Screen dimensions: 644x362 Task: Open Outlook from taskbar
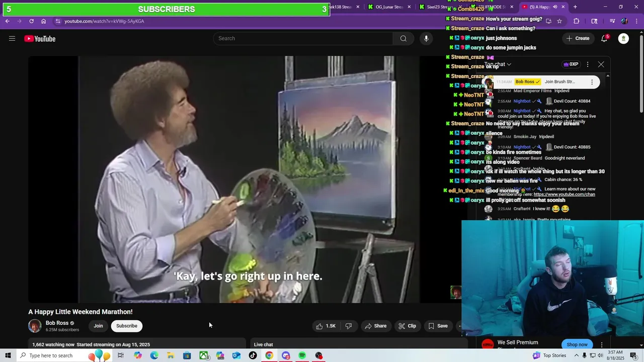236,355
